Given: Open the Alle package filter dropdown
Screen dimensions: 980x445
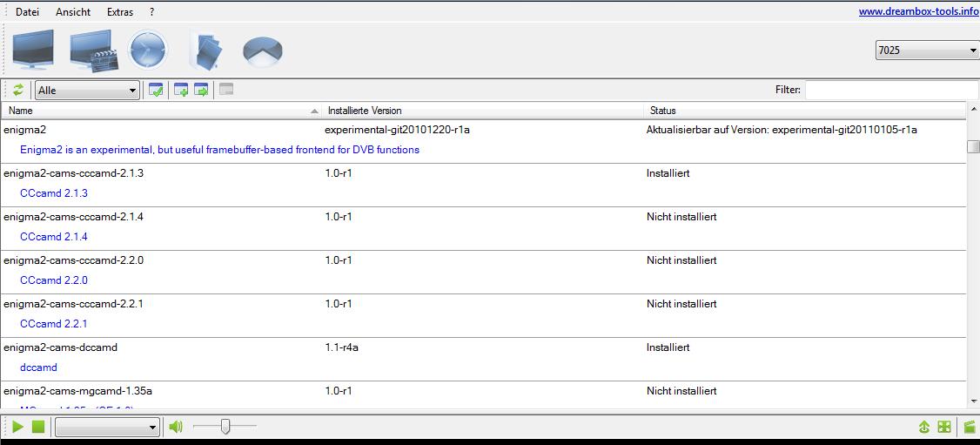Looking at the screenshot, I should tap(87, 90).
